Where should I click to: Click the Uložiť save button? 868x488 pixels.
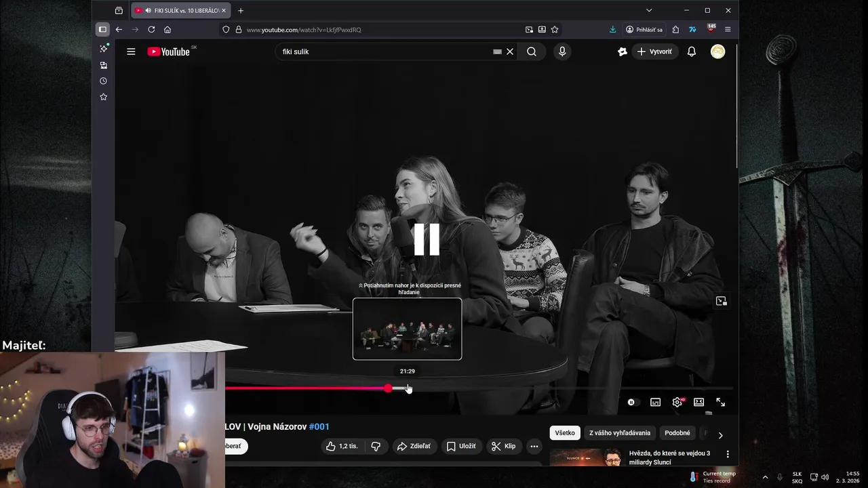[x=461, y=446]
